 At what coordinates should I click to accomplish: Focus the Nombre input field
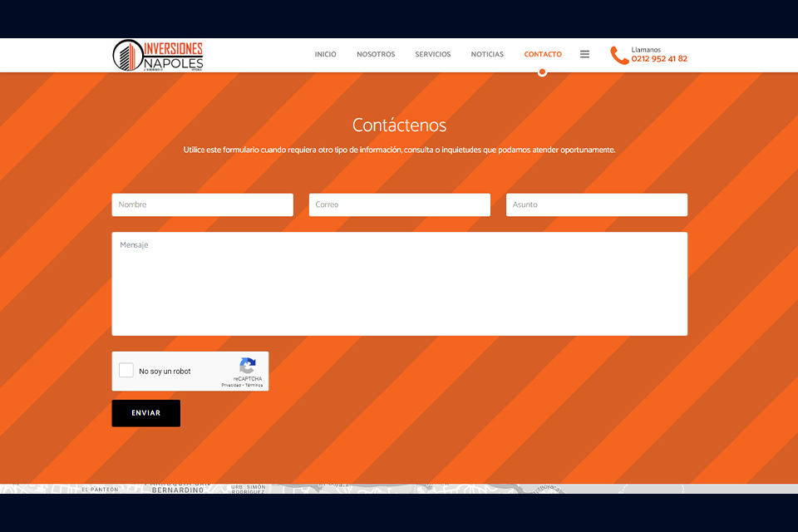pyautogui.click(x=202, y=204)
